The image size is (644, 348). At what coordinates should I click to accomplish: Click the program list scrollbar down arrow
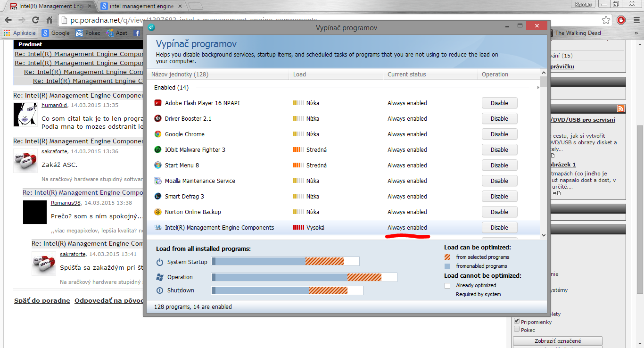tap(544, 235)
